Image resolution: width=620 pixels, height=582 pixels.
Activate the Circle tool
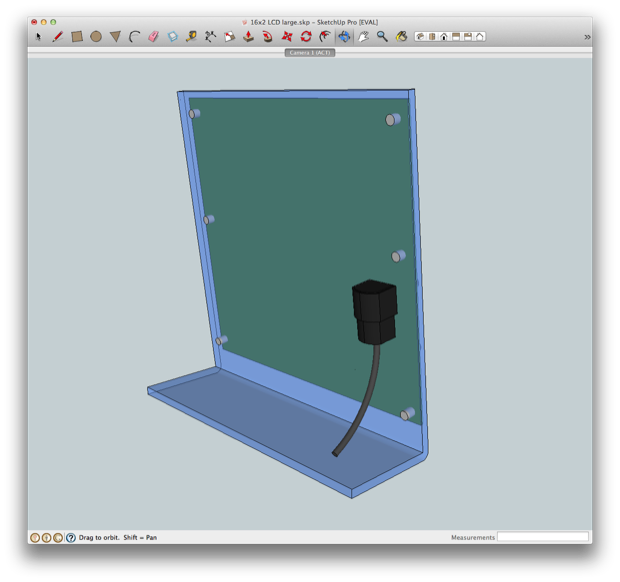coord(96,37)
